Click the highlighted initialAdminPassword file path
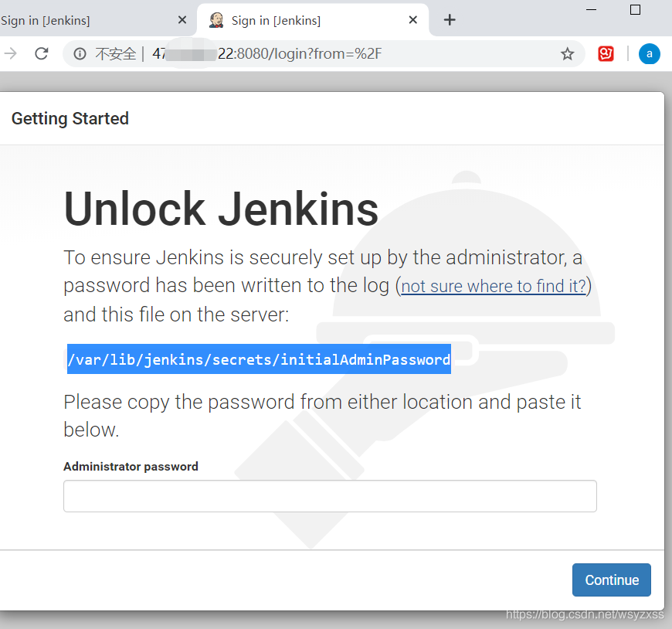Image resolution: width=672 pixels, height=629 pixels. [x=259, y=359]
